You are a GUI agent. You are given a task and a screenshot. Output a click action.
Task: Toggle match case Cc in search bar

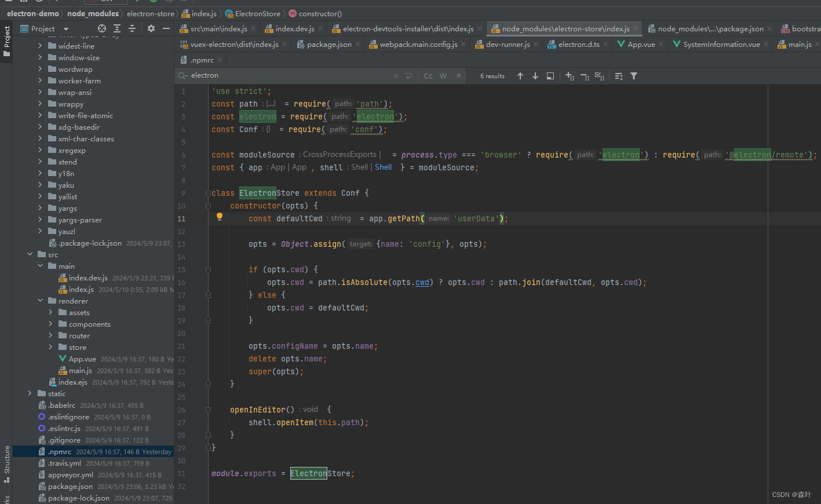point(428,75)
